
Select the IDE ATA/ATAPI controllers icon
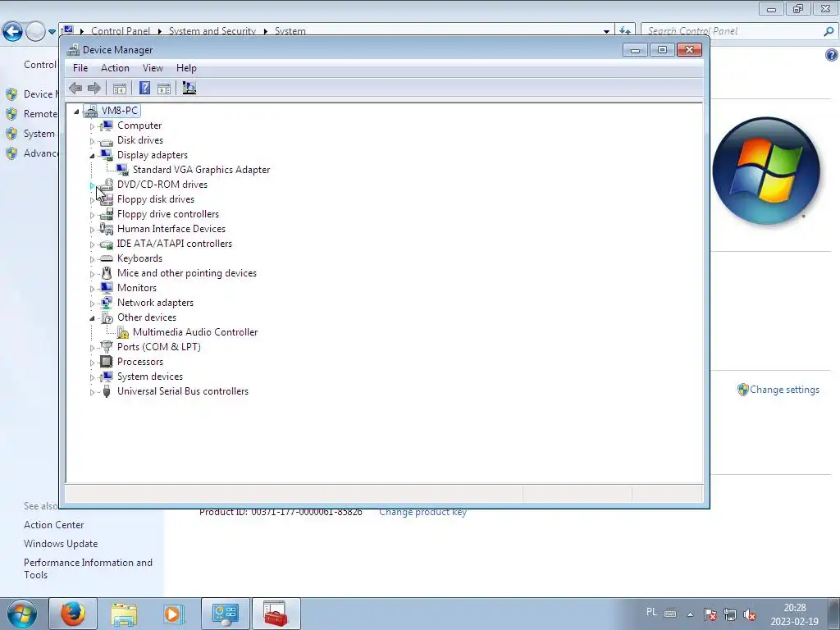coord(107,244)
